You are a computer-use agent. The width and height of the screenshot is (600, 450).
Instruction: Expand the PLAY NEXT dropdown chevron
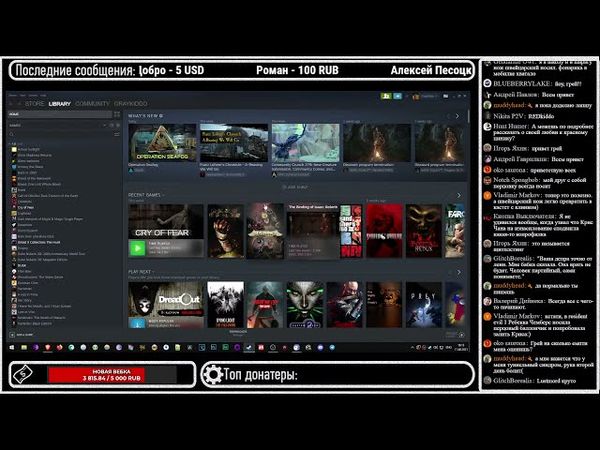pos(154,272)
